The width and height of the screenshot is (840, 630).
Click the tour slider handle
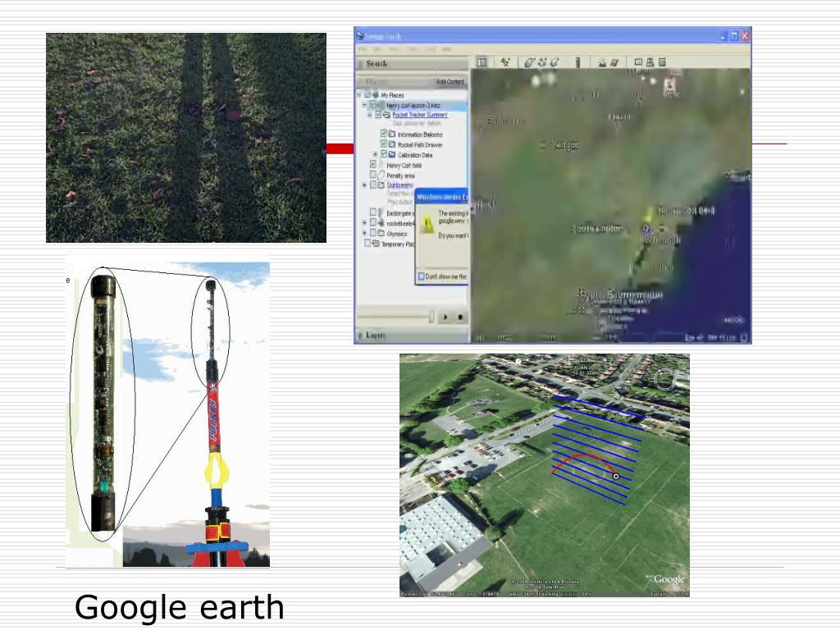tap(431, 317)
